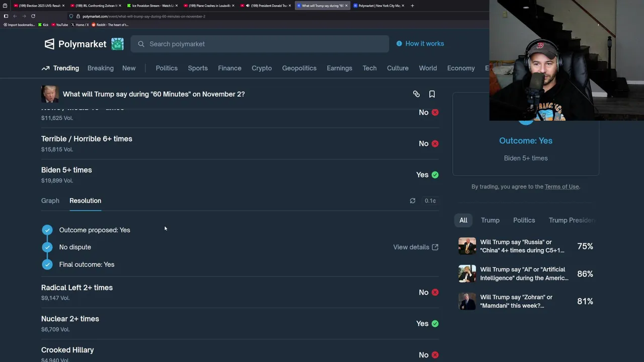644x362 pixels.
Task: Open the Finance category
Action: [229, 68]
